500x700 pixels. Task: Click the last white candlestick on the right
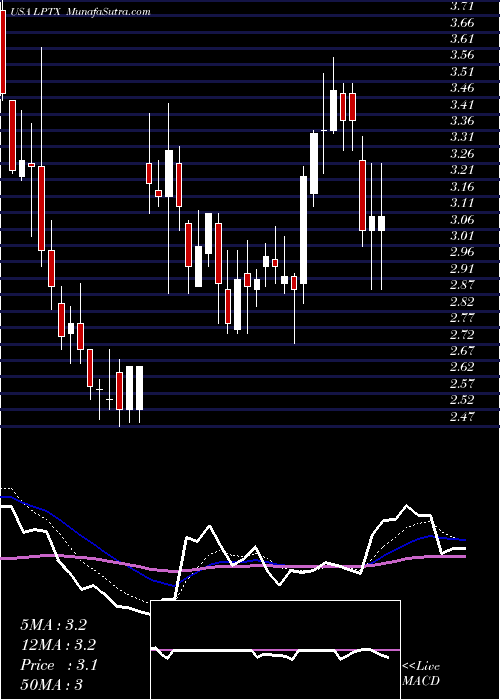381,223
